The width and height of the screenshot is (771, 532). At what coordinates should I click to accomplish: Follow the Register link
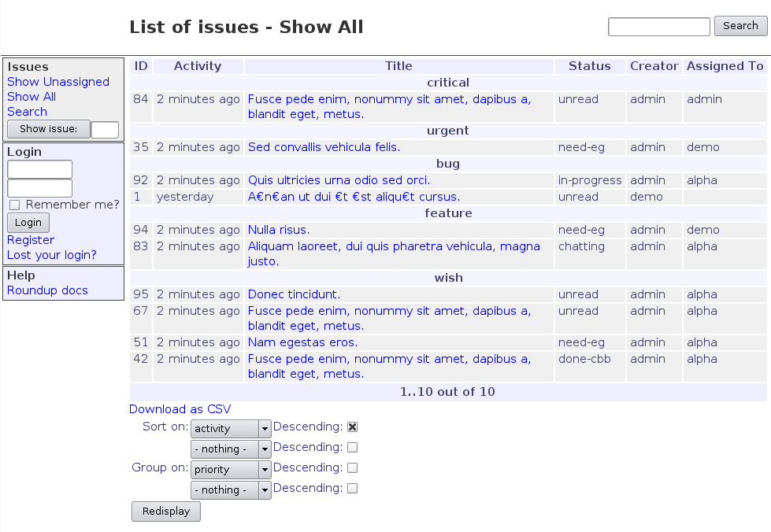31,240
